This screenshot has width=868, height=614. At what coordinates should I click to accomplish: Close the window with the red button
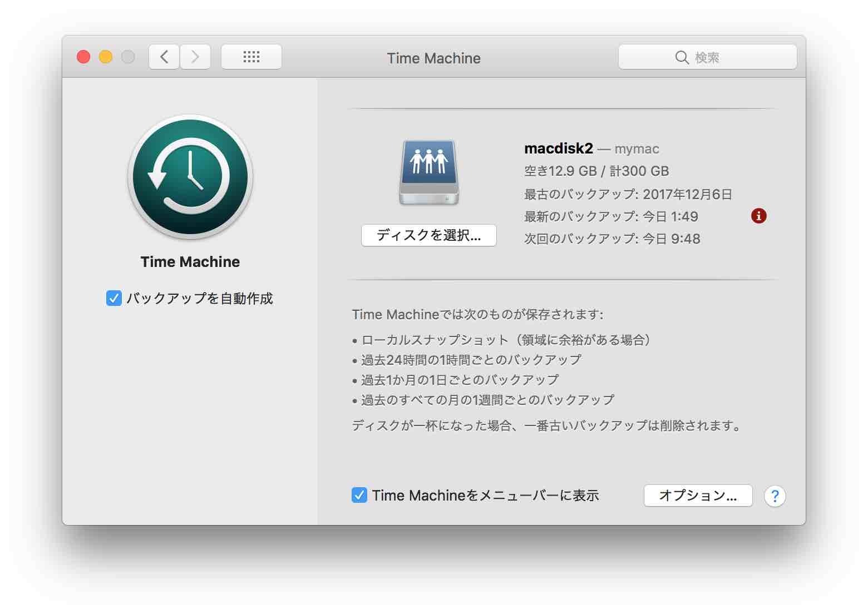coord(83,57)
